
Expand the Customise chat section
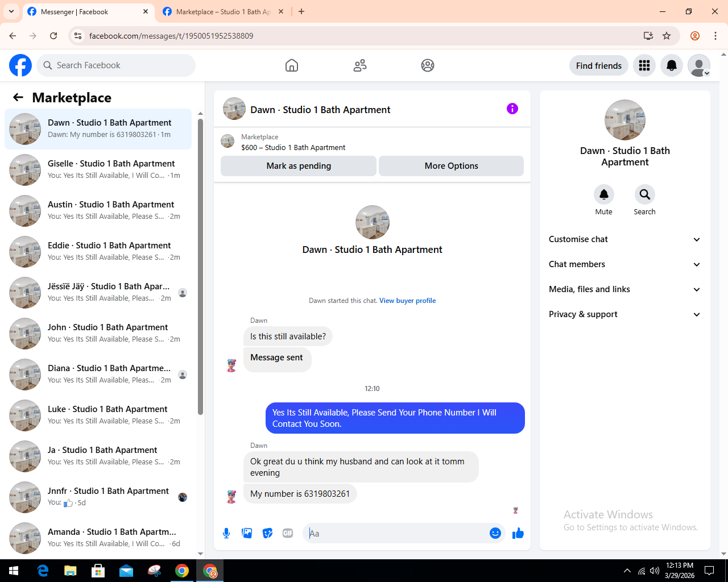(x=624, y=239)
